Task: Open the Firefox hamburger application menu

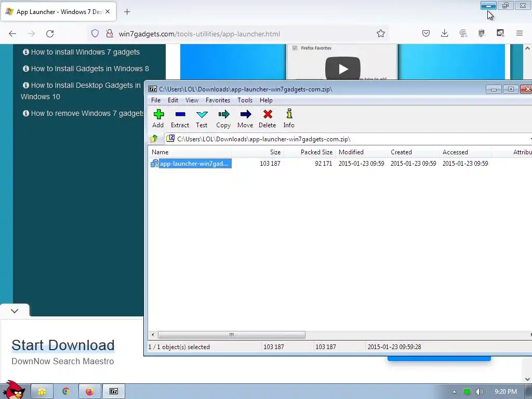Action: (520, 33)
